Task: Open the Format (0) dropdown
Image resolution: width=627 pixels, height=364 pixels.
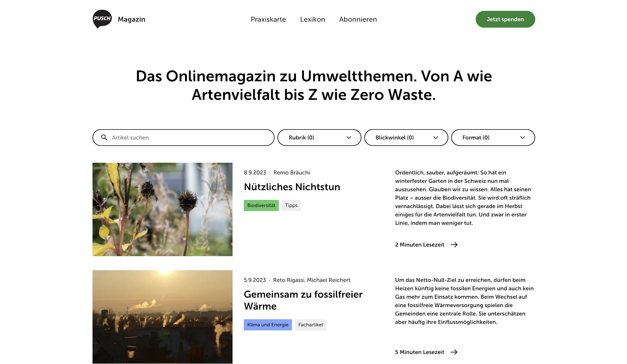Action: click(x=493, y=138)
